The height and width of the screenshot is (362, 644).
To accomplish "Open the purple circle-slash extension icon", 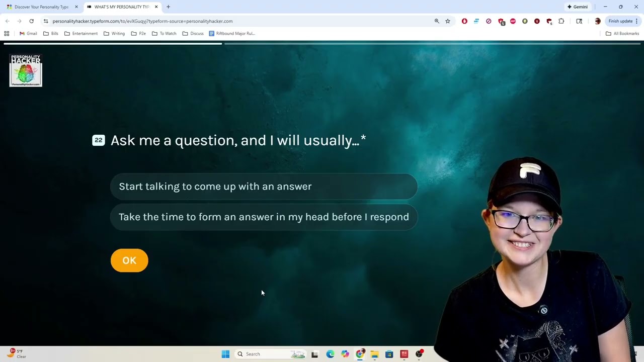I will (489, 21).
